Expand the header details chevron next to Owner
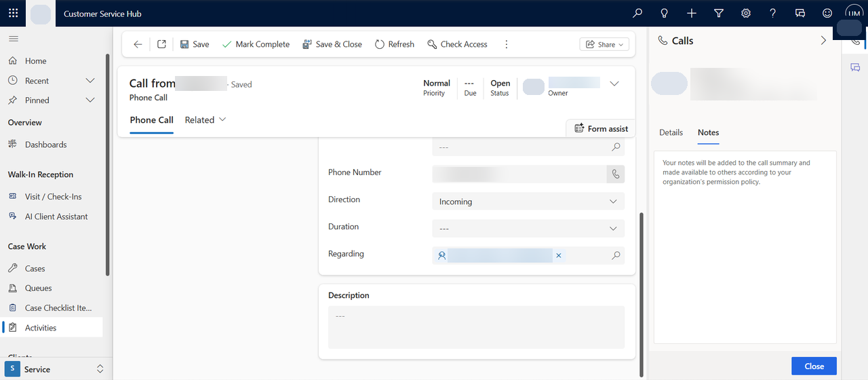 coord(614,84)
